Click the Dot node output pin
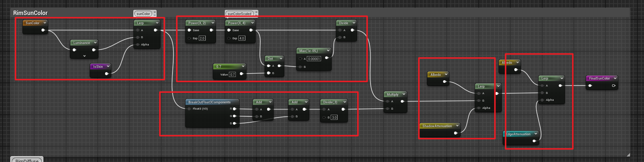Image resolution: width=644 pixels, height=162 pixels. [279, 66]
